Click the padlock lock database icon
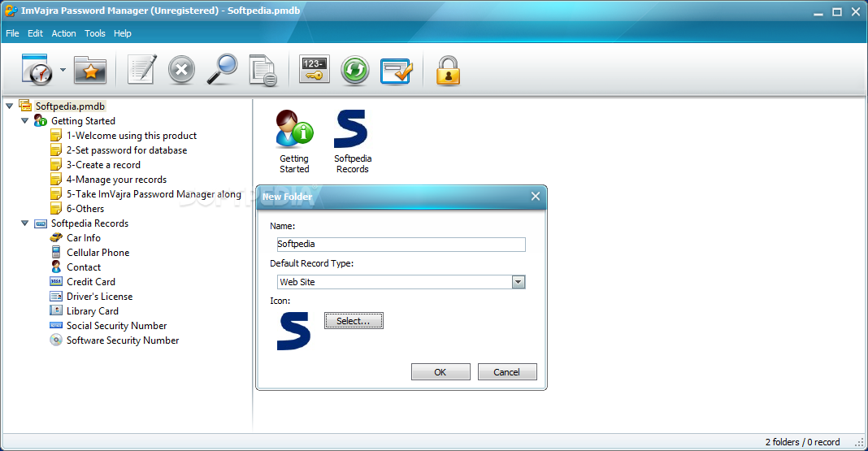The height and width of the screenshot is (451, 868). pos(448,70)
